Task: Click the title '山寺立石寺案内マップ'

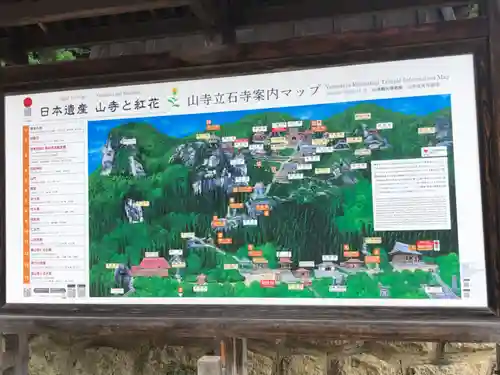Action: click(253, 95)
